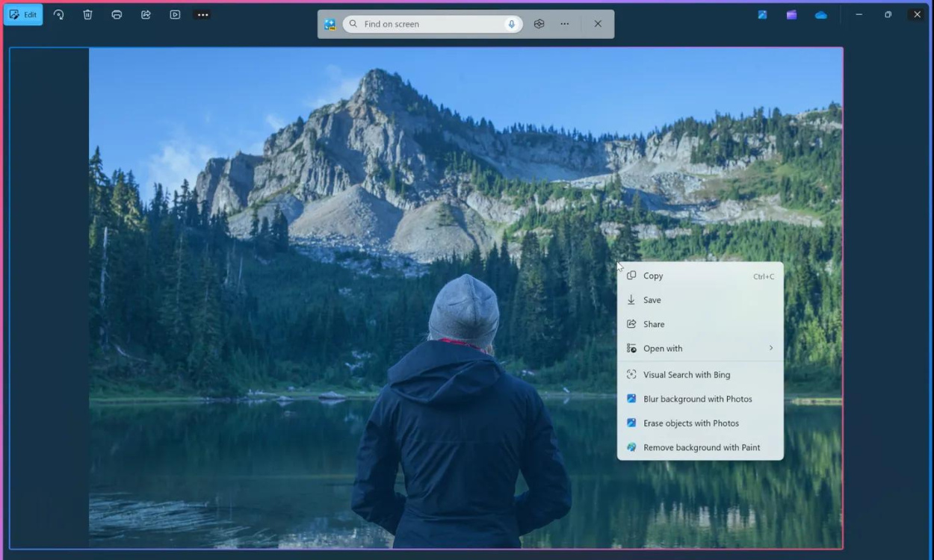Pick Blur background with Photos
The height and width of the screenshot is (560, 934).
698,399
